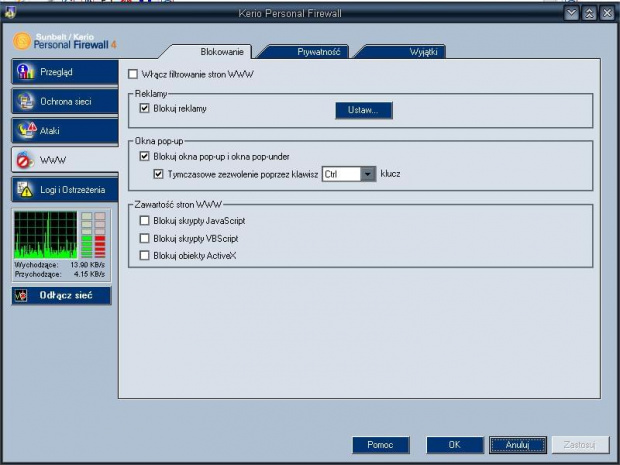Click the Ochrona sieci sidebar icon
The width and height of the screenshot is (620, 465).
[x=26, y=101]
